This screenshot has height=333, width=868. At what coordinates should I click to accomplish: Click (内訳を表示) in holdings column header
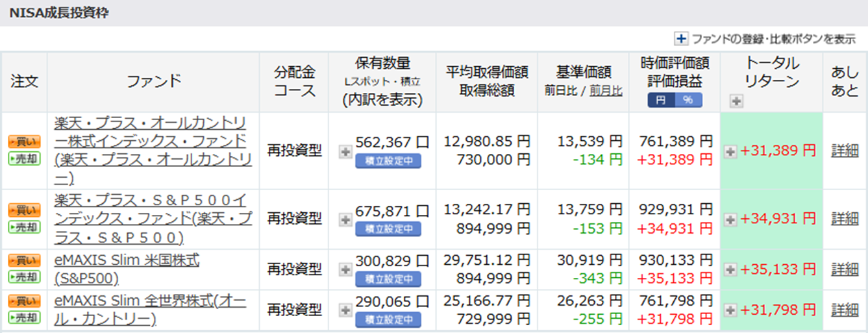click(x=382, y=100)
